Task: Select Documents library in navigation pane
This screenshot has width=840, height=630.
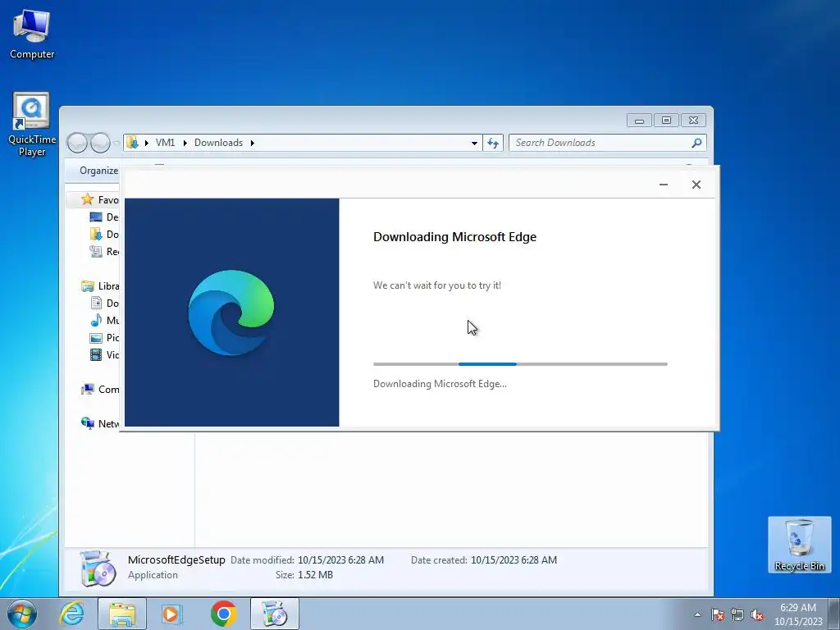Action: [x=104, y=304]
